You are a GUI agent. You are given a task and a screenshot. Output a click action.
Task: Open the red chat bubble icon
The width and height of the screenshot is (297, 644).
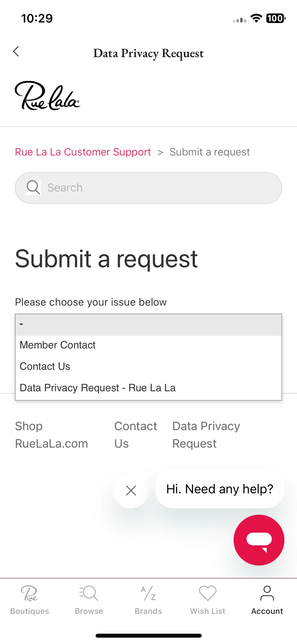[259, 540]
